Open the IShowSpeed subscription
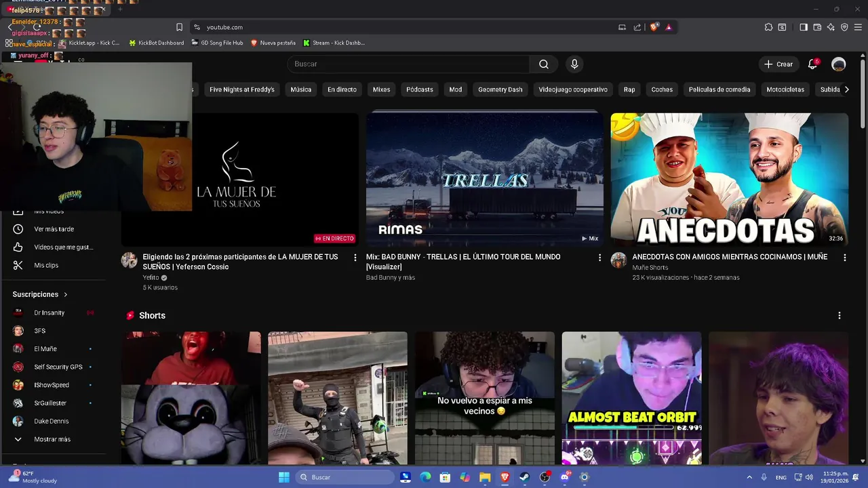This screenshot has width=868, height=488. click(x=54, y=385)
